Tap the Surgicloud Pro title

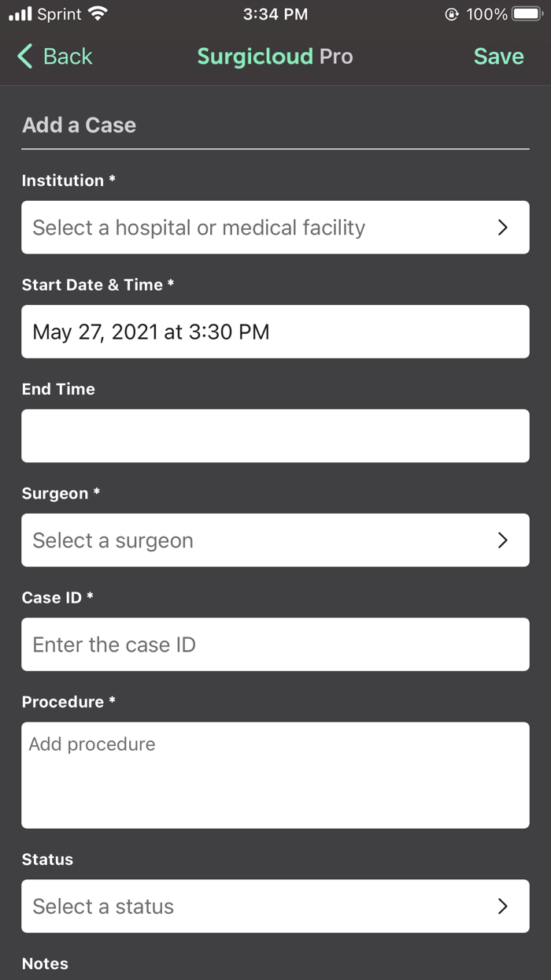(x=275, y=57)
